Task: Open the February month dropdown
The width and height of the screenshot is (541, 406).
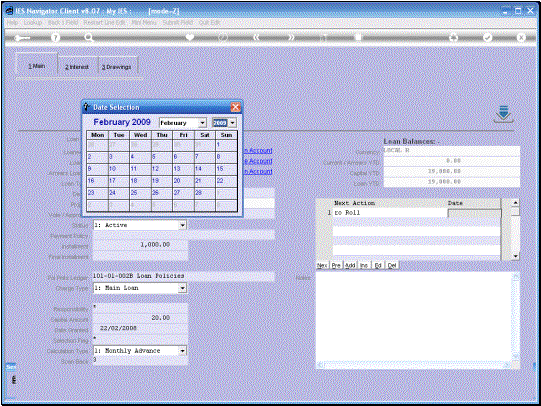Action: (x=203, y=122)
